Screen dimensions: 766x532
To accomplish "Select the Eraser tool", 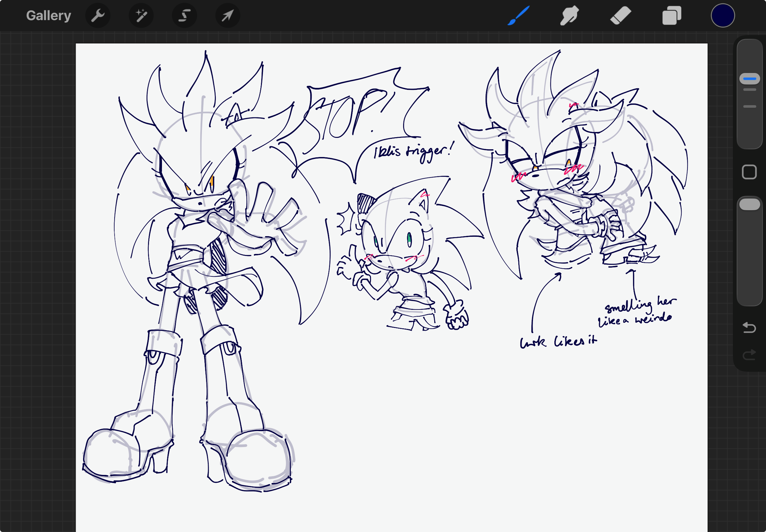I will click(x=621, y=15).
